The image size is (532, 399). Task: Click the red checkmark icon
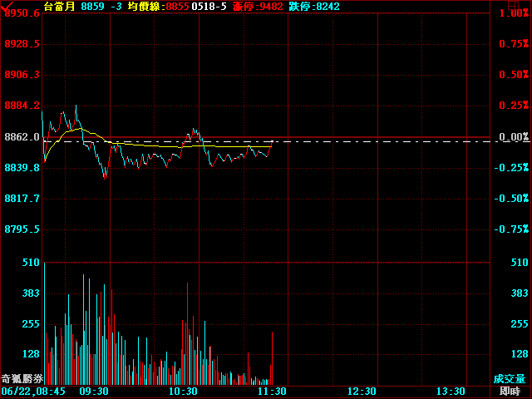tap(7, 6)
